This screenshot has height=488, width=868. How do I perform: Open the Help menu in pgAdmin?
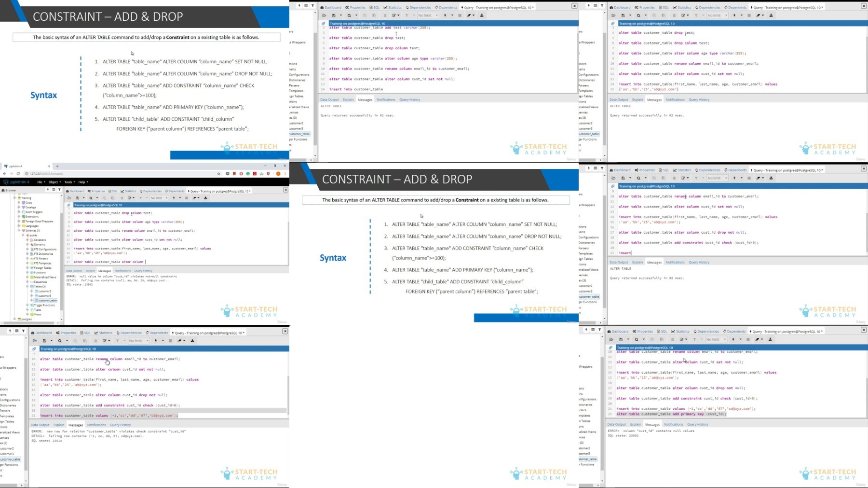[83, 182]
